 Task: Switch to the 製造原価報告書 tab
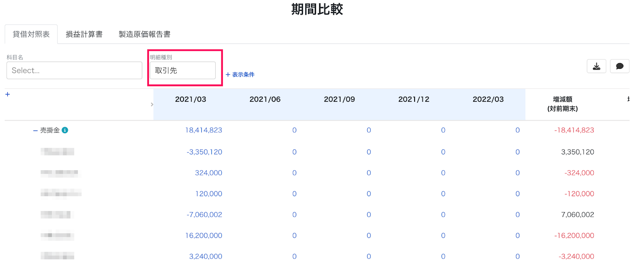coord(144,34)
